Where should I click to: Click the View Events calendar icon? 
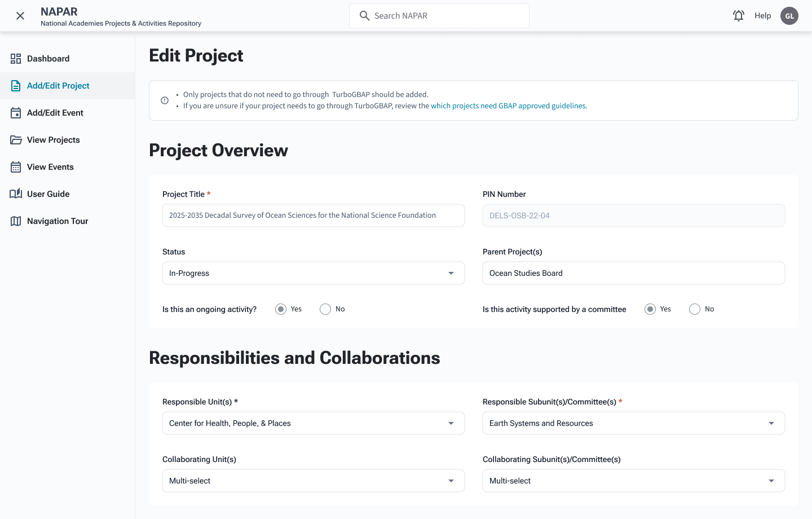point(16,167)
